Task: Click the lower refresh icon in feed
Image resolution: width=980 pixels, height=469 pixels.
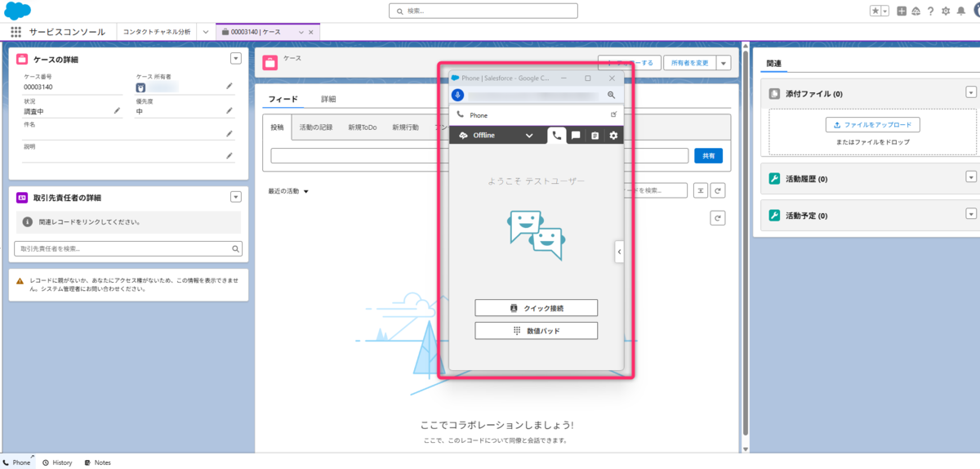Action: click(717, 217)
